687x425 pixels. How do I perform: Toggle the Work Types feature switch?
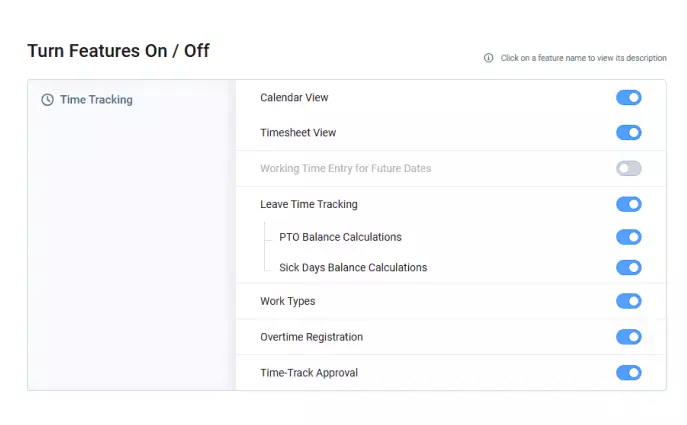coord(628,302)
